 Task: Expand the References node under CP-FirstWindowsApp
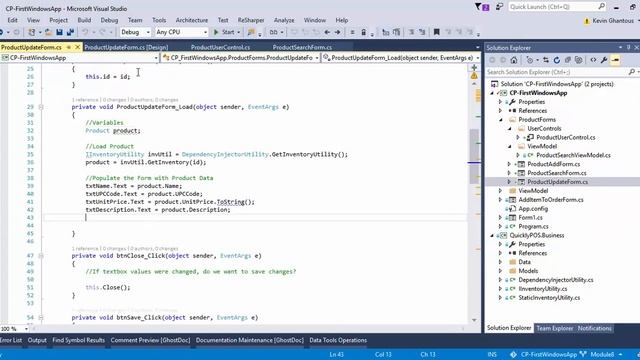point(500,111)
